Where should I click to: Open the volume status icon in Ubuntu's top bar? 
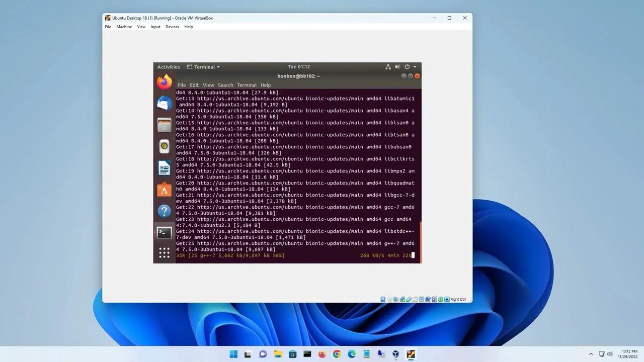click(x=397, y=66)
